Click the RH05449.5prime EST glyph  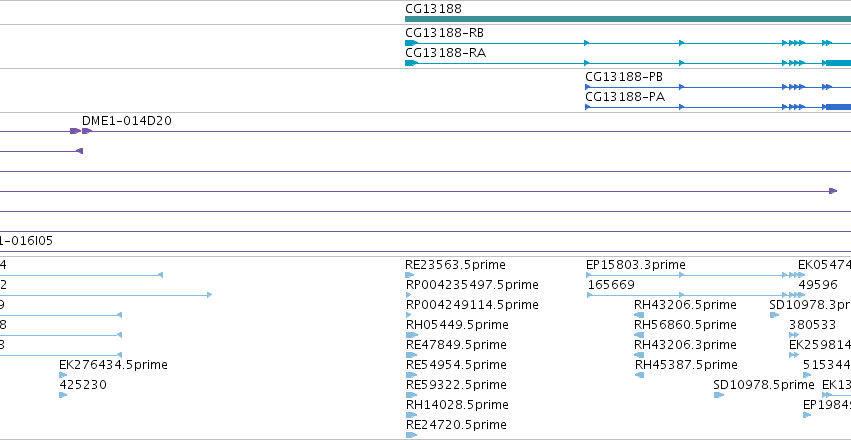[x=412, y=335]
